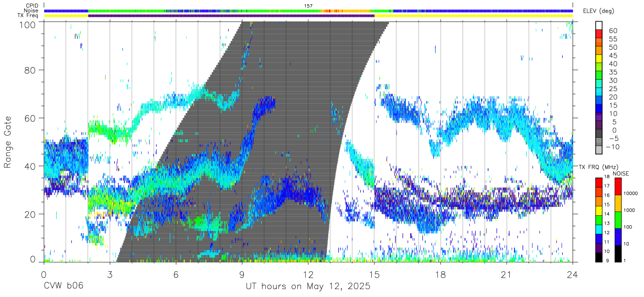Screen dimensions: 644x297
Task: Pick the red segment of TX FRQ bar
Action: 599,182
